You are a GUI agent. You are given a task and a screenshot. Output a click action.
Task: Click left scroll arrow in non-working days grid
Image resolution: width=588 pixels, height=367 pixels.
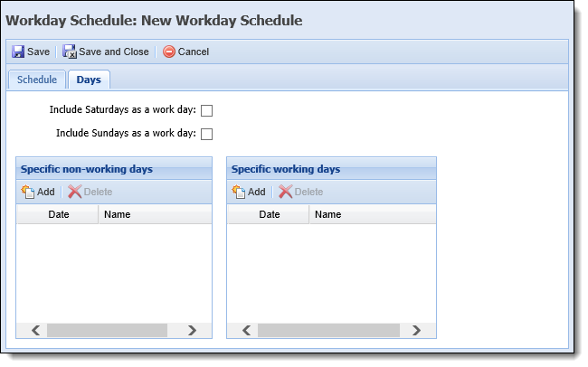coord(36,330)
